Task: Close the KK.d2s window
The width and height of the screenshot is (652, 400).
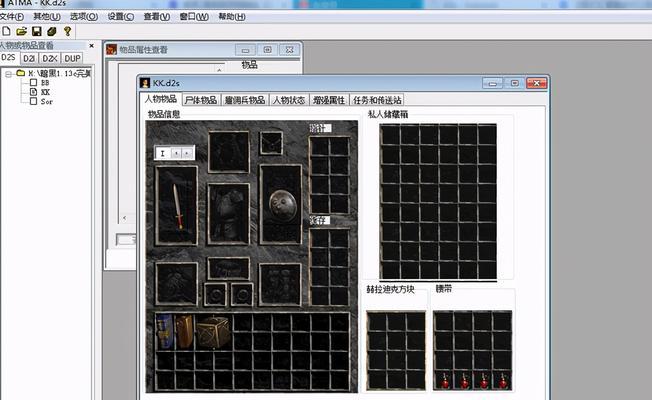Action: click(x=536, y=83)
